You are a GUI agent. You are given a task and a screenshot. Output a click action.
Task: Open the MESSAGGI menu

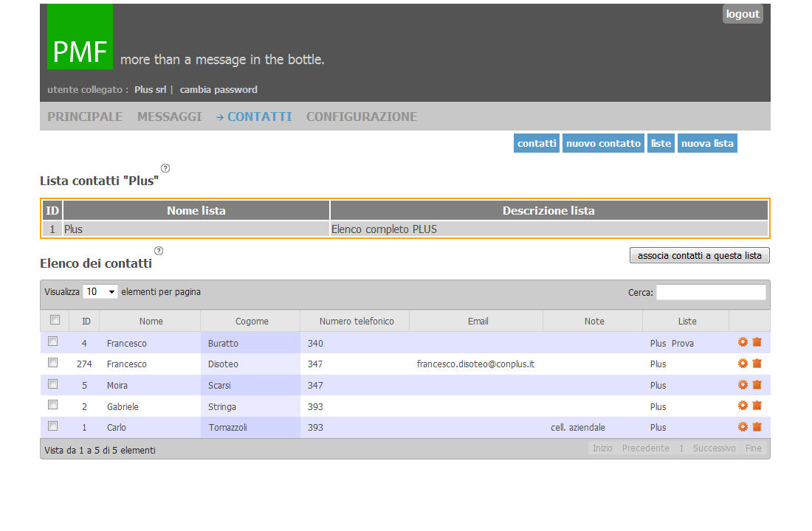(169, 117)
